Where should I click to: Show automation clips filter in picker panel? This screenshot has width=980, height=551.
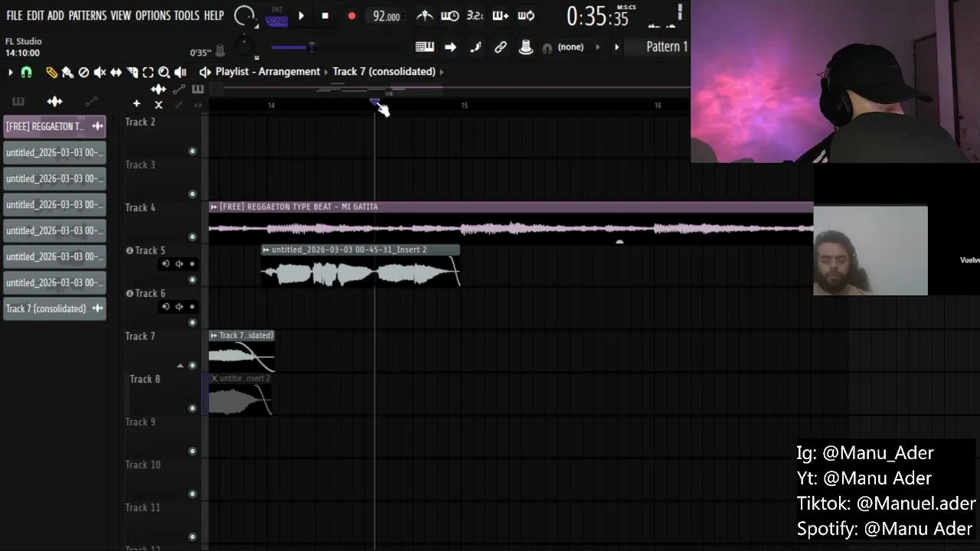tap(91, 101)
